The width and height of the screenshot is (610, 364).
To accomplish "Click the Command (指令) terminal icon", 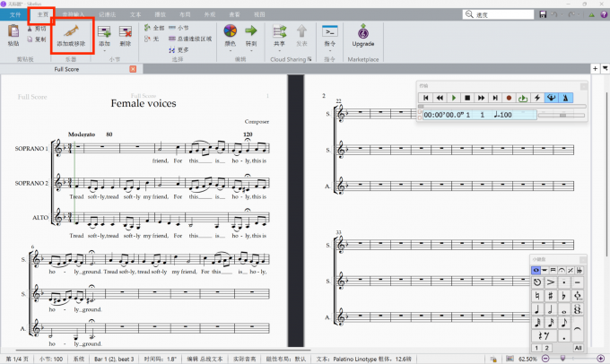I will (x=330, y=31).
